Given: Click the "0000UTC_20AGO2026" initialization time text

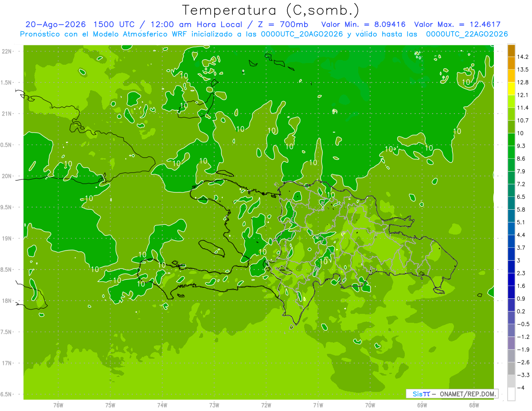Looking at the screenshot, I should coord(302,34).
